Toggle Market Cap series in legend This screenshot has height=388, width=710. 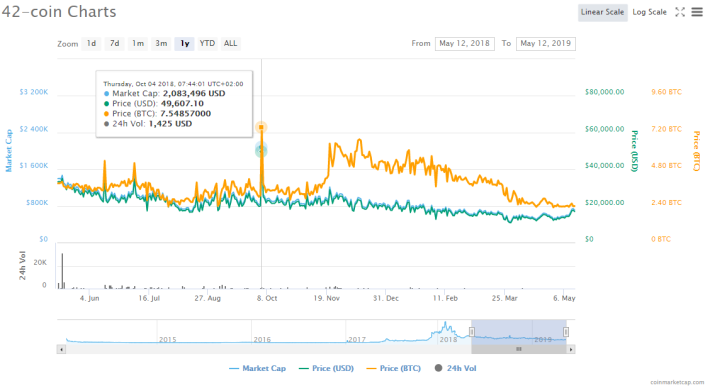click(x=258, y=369)
